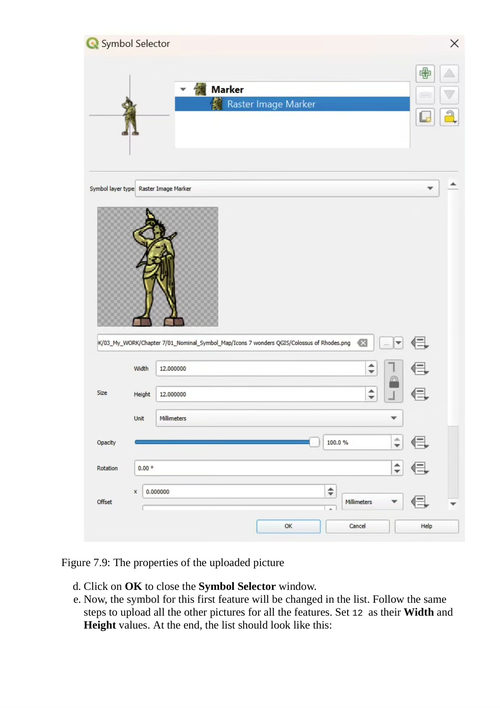Lock the symbol layer color

449,117
